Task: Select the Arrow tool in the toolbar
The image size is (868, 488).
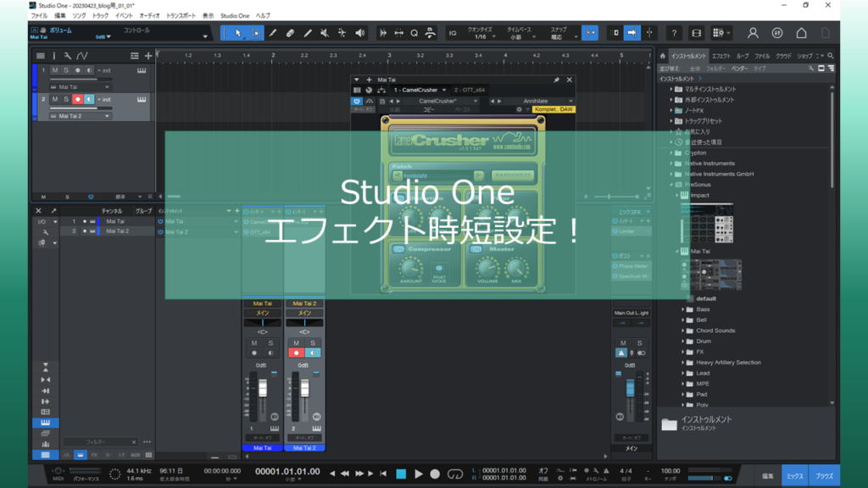Action: pos(239,32)
